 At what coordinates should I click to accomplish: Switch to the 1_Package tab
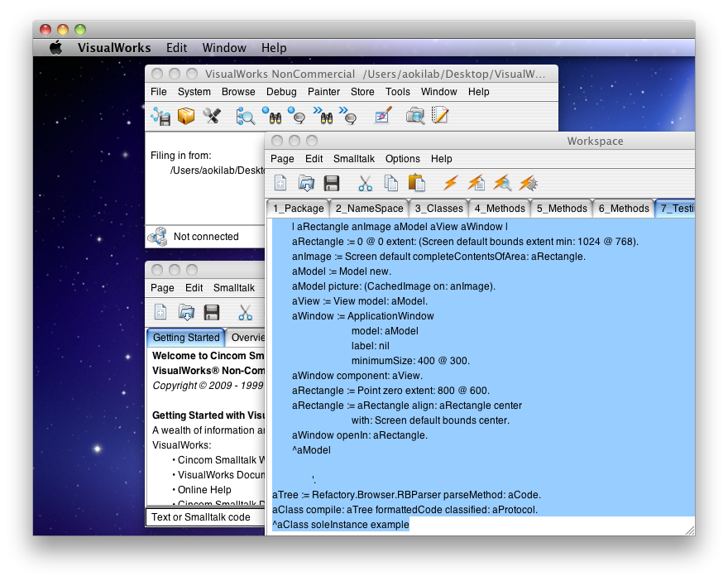tap(298, 209)
